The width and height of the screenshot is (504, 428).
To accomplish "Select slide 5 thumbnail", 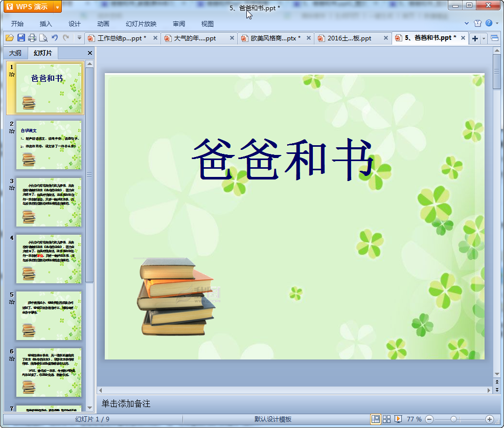I will pos(49,316).
